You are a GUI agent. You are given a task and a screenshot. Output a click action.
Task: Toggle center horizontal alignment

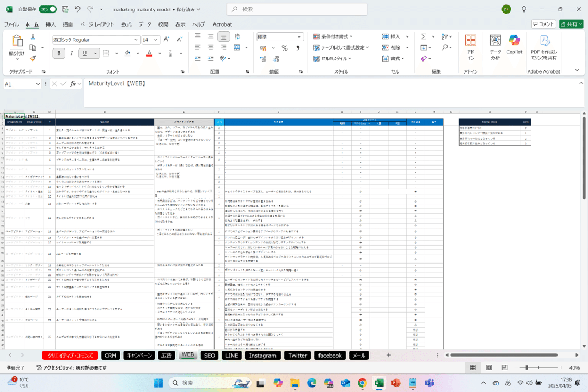tap(211, 47)
